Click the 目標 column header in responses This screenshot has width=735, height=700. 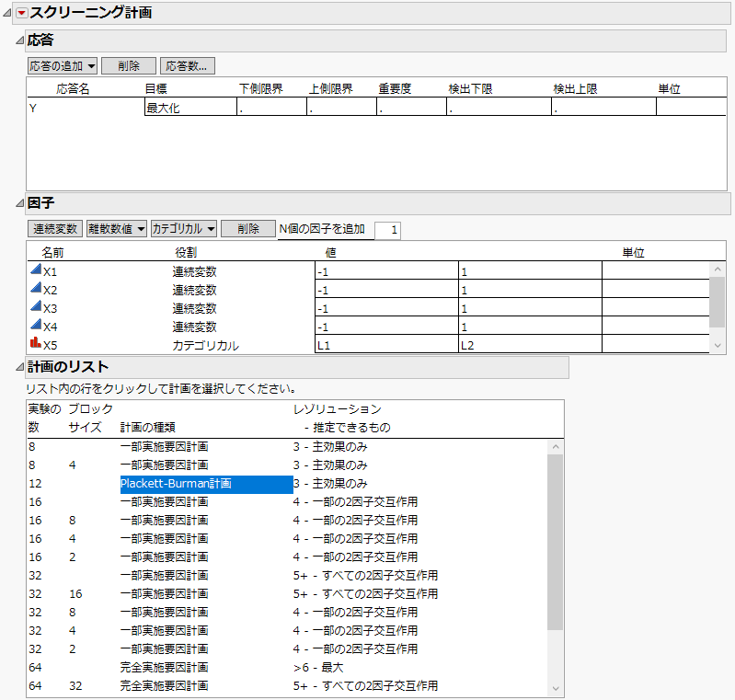(156, 88)
